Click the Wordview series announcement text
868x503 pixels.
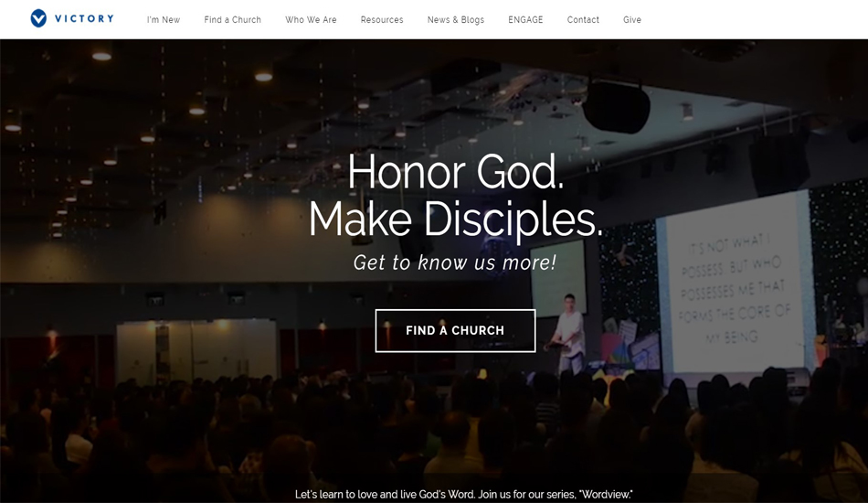[464, 494]
